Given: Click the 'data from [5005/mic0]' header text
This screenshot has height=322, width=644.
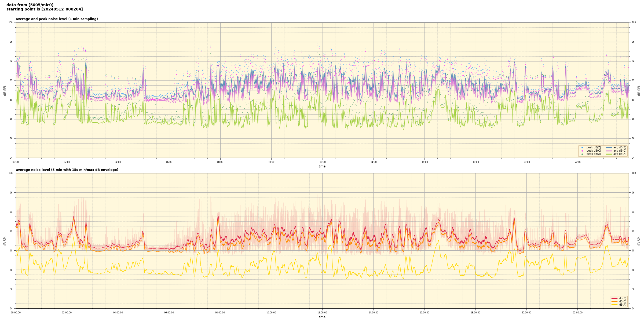Looking at the screenshot, I should pyautogui.click(x=30, y=5).
